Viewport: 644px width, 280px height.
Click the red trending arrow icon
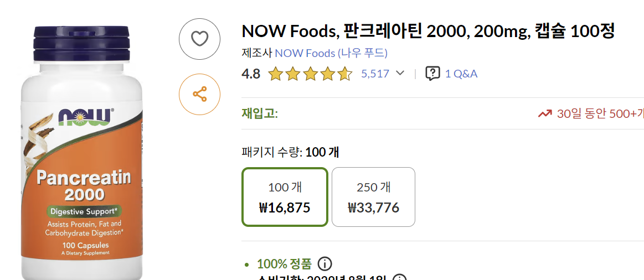[545, 114]
